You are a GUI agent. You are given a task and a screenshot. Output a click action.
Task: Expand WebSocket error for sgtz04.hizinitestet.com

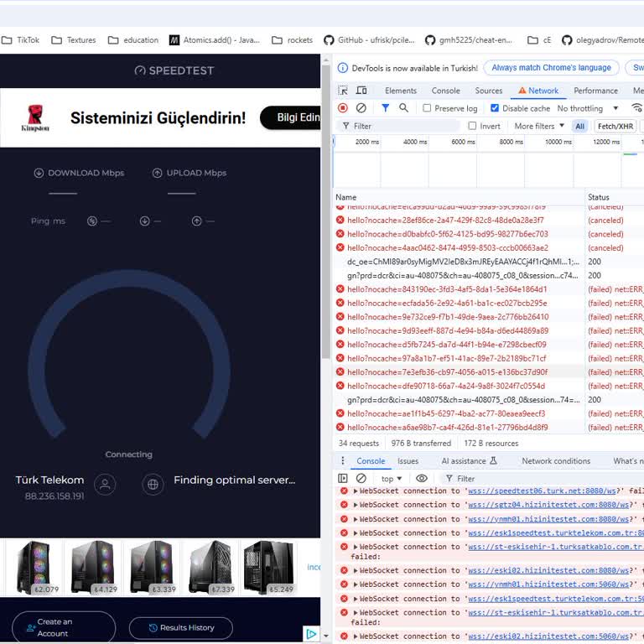click(356, 505)
